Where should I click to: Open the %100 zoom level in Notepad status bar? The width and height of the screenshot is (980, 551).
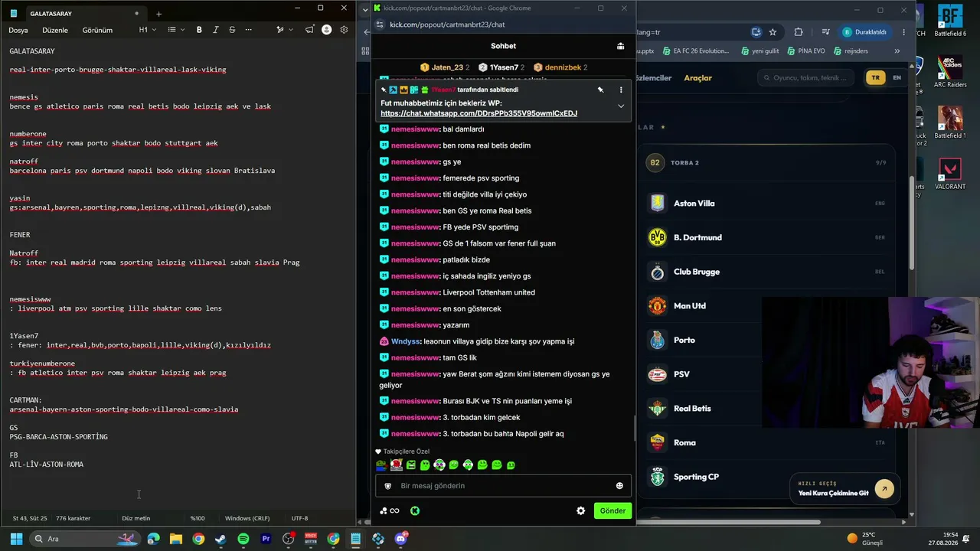198,518
